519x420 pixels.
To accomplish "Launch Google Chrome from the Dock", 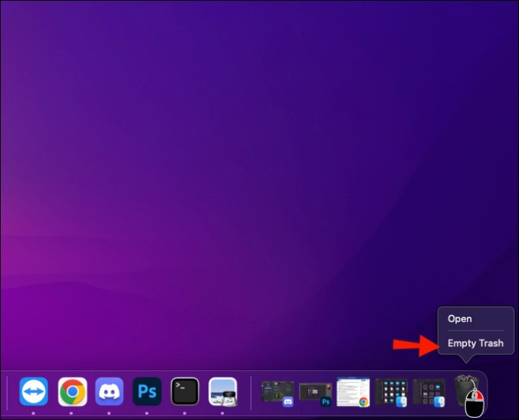I will [x=72, y=391].
